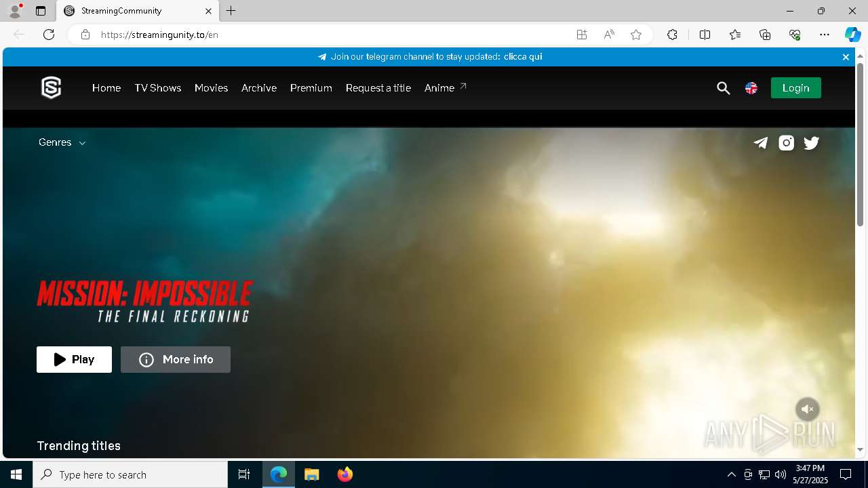Open the Edge profile icon
868x488 pixels.
pos(15,11)
